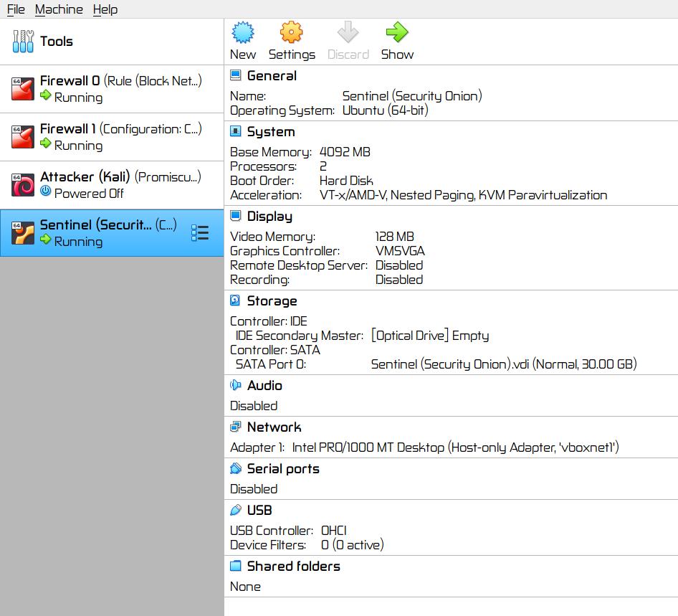The width and height of the screenshot is (678, 616).
Task: Click the General section header
Action: tap(271, 76)
